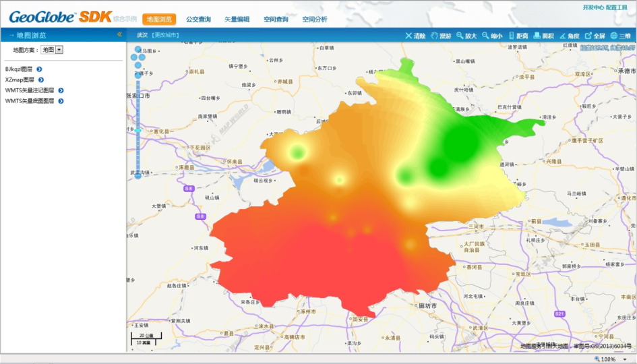Collapse the left sidebar panel
This screenshot has height=364, width=637.
pyautogui.click(x=119, y=34)
